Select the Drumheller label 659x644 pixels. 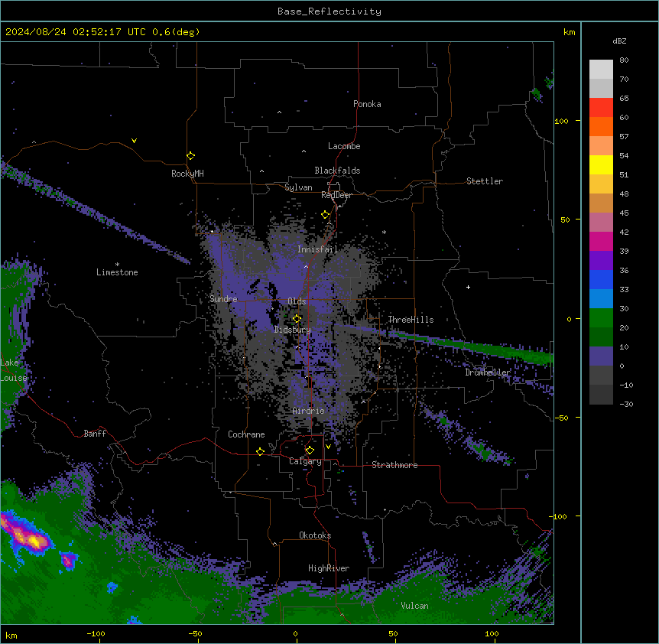coord(488,372)
